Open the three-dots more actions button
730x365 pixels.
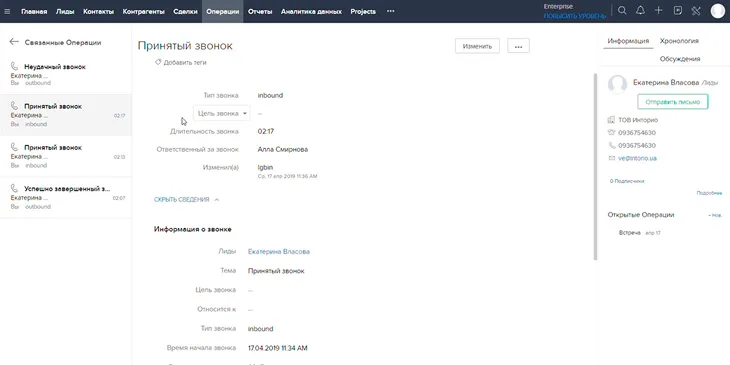coord(518,46)
